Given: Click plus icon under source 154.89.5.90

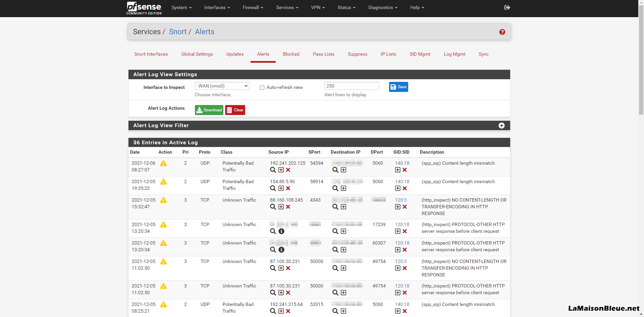Looking at the screenshot, I should click(x=281, y=188).
